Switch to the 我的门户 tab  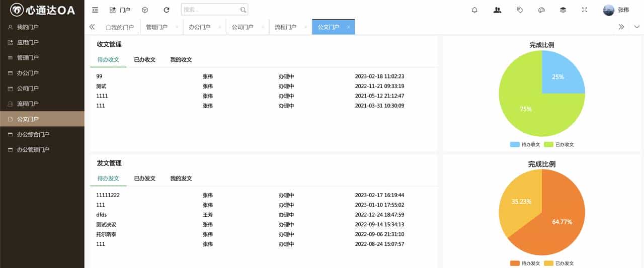click(119, 27)
